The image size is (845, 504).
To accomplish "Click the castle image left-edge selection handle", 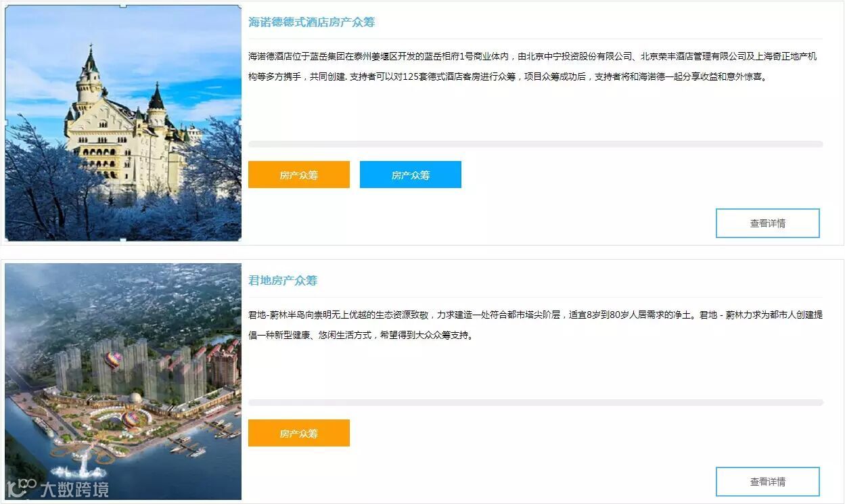I will click(x=5, y=122).
